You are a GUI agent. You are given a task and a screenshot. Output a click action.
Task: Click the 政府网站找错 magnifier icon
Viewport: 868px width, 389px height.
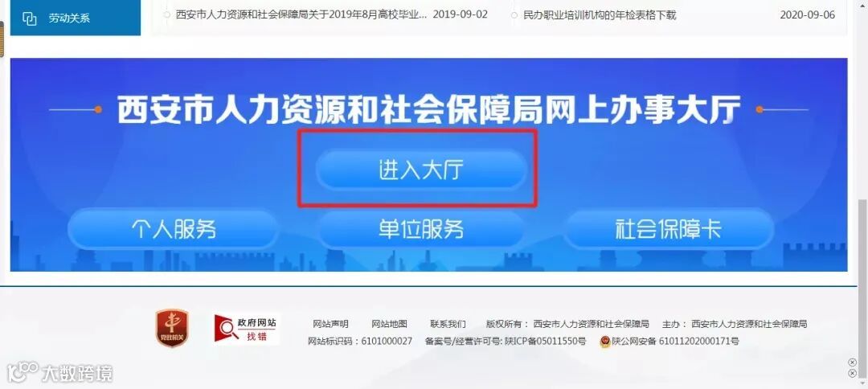tap(227, 329)
